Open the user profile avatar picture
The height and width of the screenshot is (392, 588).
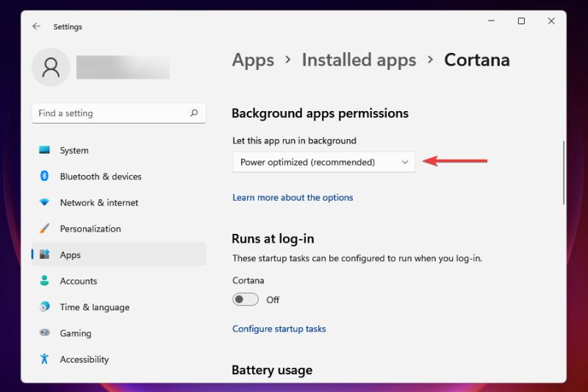click(x=51, y=68)
